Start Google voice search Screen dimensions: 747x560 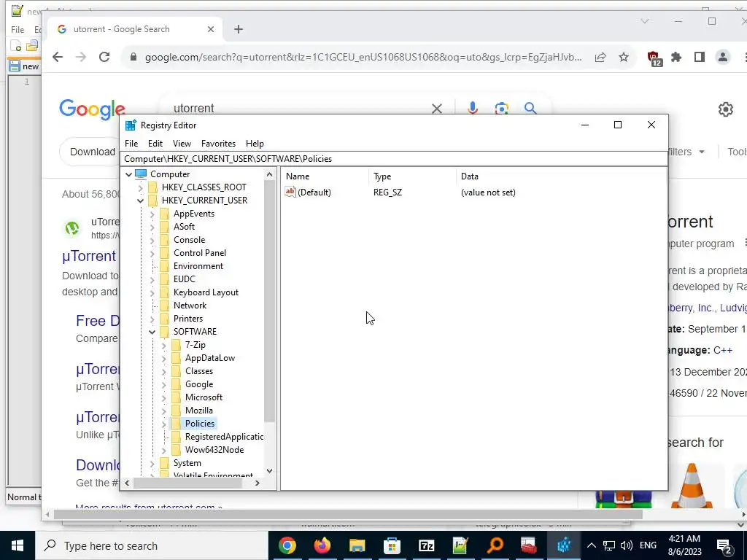tap(472, 108)
